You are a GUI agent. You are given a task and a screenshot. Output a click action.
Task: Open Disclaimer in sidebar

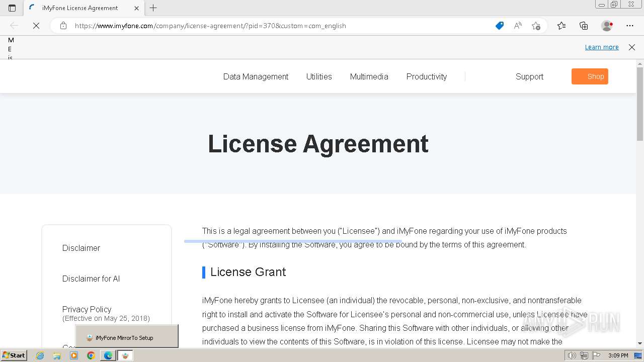tap(81, 248)
